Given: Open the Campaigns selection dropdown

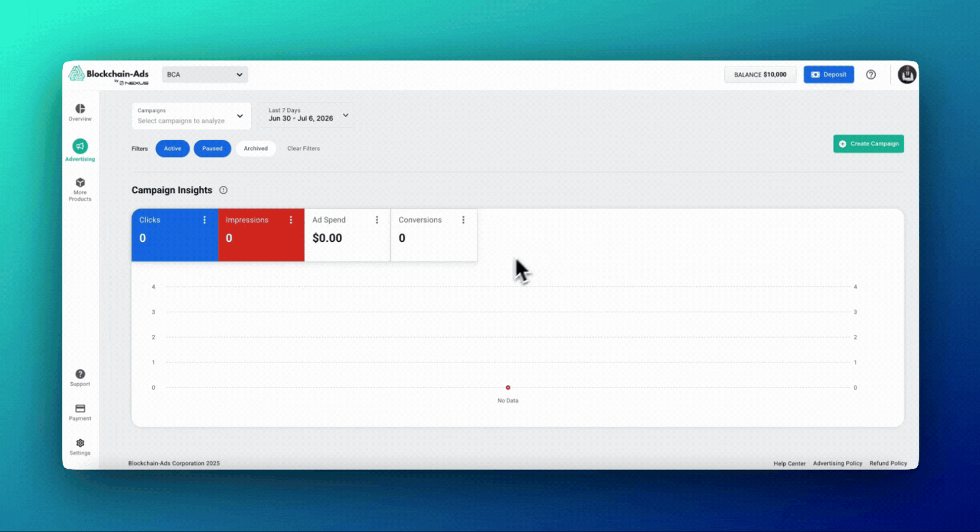Looking at the screenshot, I should click(x=191, y=116).
